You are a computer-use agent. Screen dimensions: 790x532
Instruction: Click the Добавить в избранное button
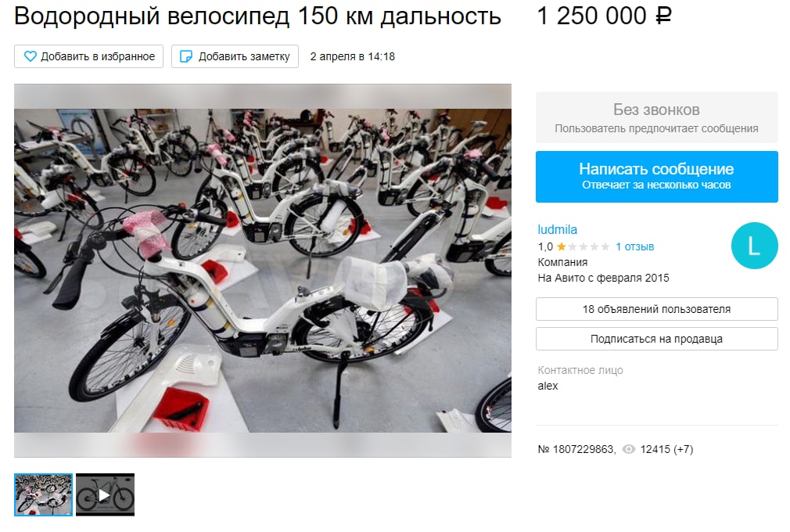(x=88, y=56)
